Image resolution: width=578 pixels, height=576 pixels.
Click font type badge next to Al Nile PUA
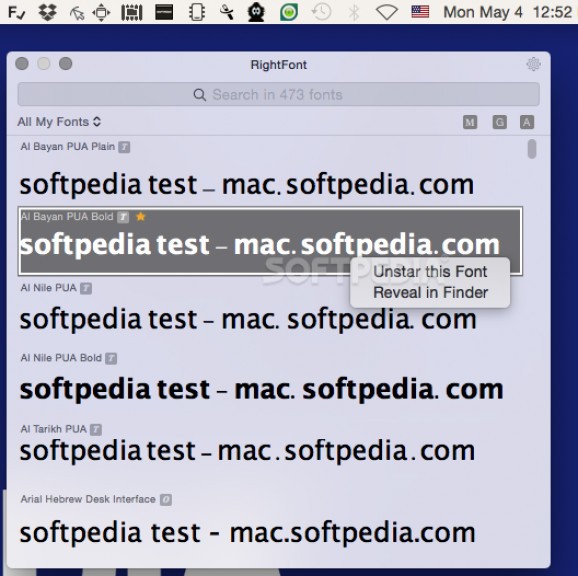click(86, 288)
